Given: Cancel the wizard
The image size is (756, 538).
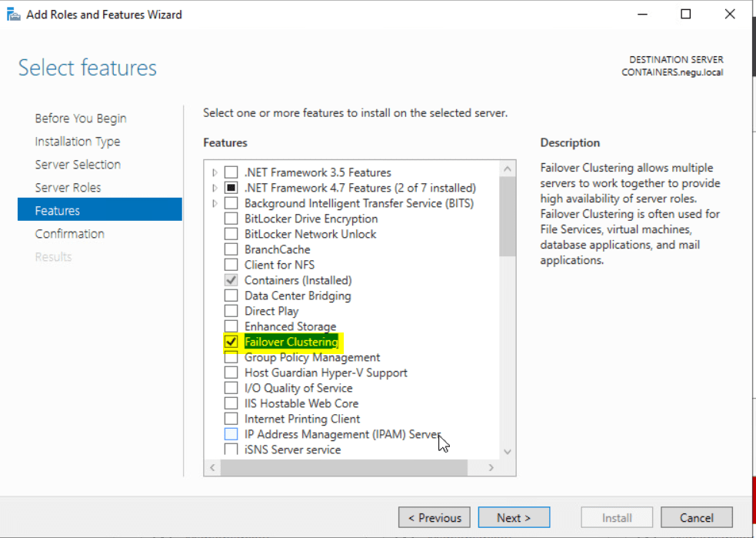Looking at the screenshot, I should pyautogui.click(x=697, y=517).
